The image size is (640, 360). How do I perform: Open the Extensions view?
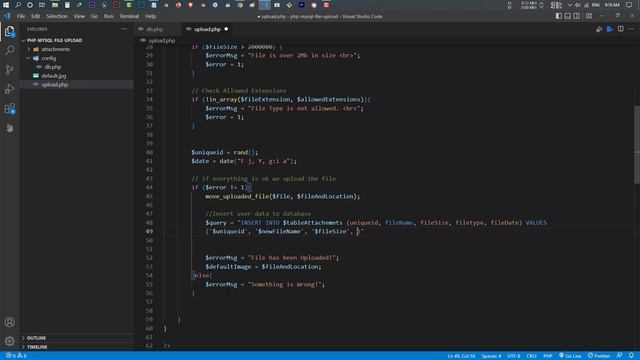pyautogui.click(x=10, y=109)
